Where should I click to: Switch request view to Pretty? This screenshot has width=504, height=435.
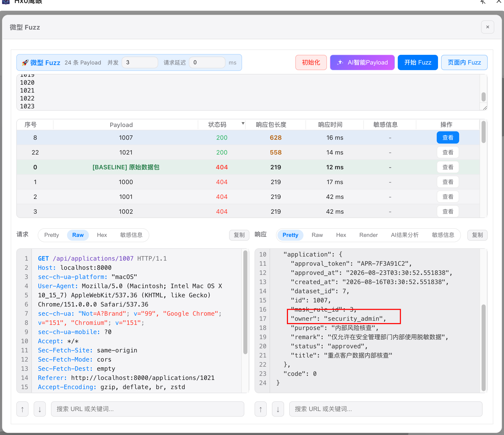(x=51, y=235)
